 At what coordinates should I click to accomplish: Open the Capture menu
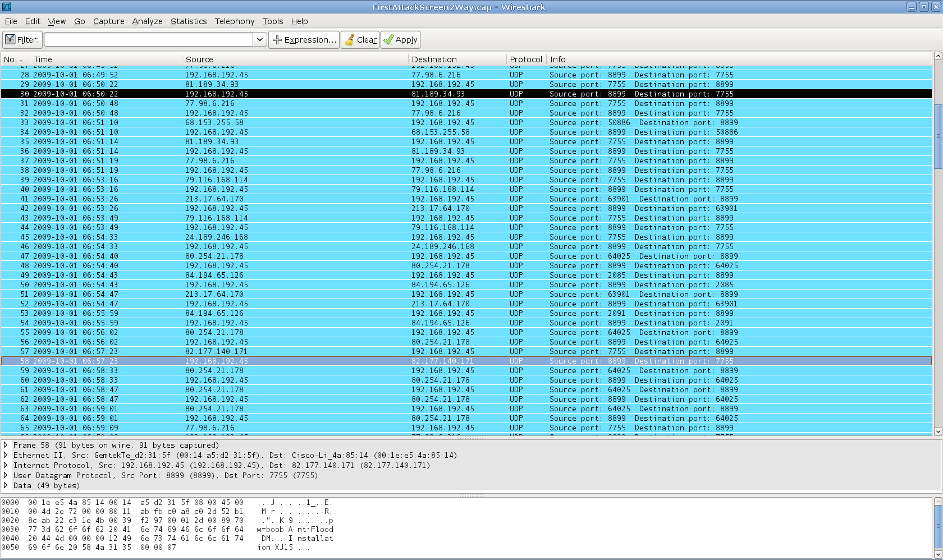pyautogui.click(x=108, y=21)
